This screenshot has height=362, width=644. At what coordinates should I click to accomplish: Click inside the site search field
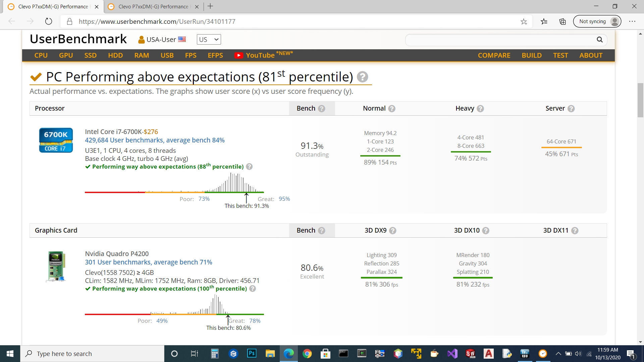[500, 40]
